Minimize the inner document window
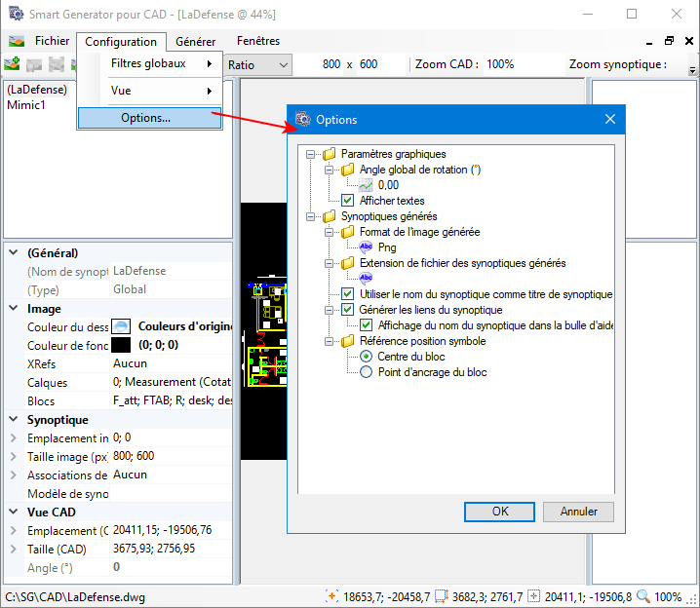Viewport: 700px width, 608px height. (x=649, y=43)
